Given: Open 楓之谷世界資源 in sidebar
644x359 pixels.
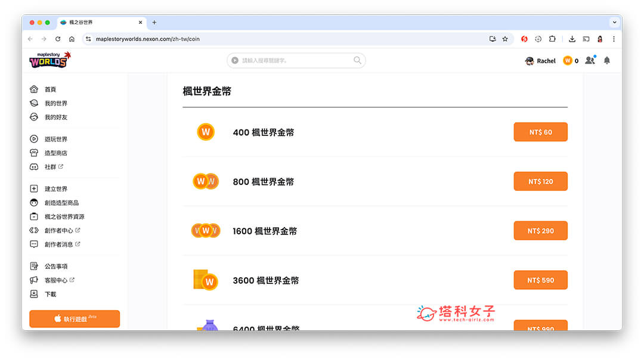Looking at the screenshot, I should 64,217.
